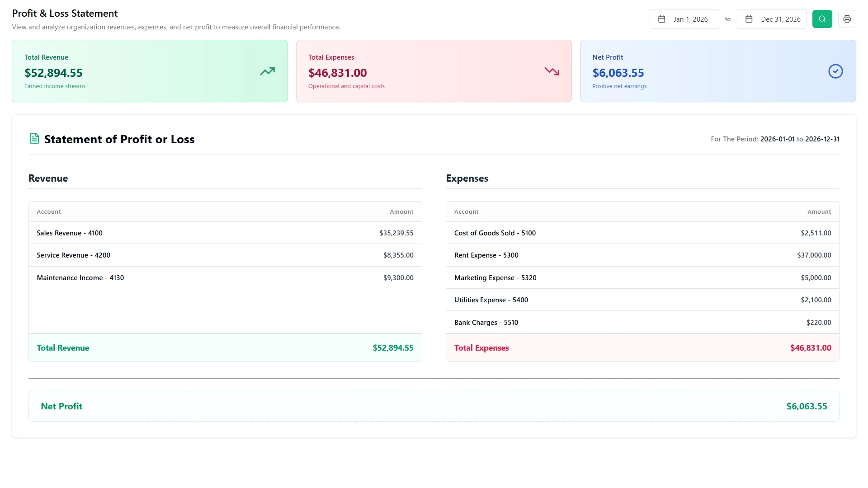Viewport: 868px width, 488px height.
Task: Click the green search button
Action: click(822, 19)
